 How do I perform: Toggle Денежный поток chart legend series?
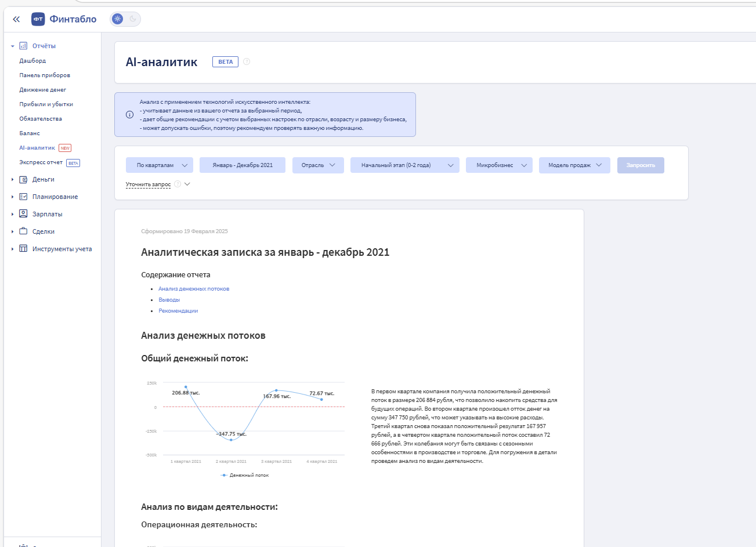[245, 475]
